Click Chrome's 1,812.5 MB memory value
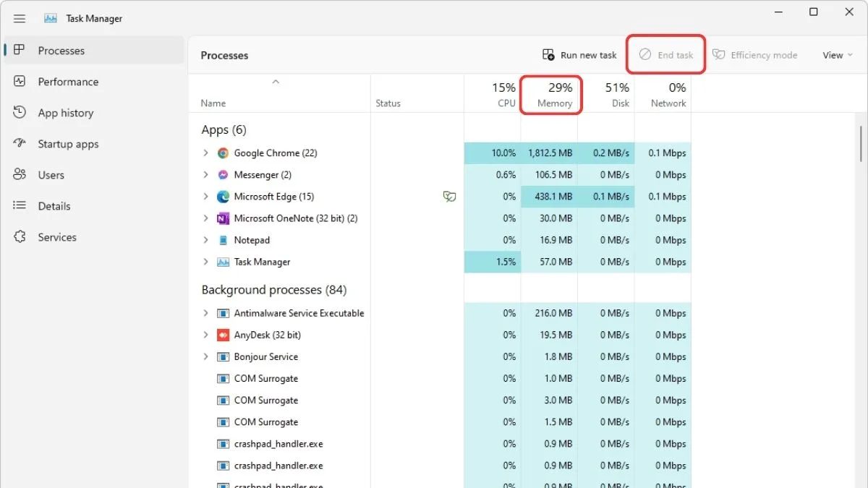The height and width of the screenshot is (488, 868). pyautogui.click(x=549, y=153)
